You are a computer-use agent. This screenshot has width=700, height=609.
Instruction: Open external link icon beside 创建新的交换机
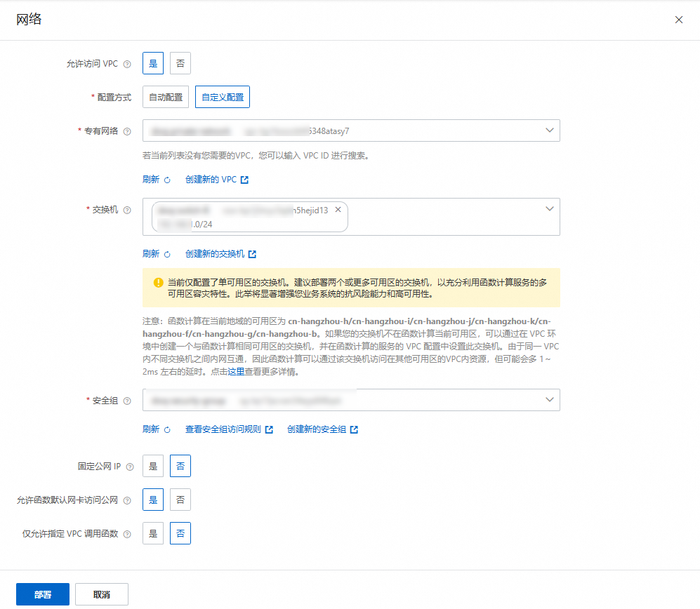click(x=252, y=254)
